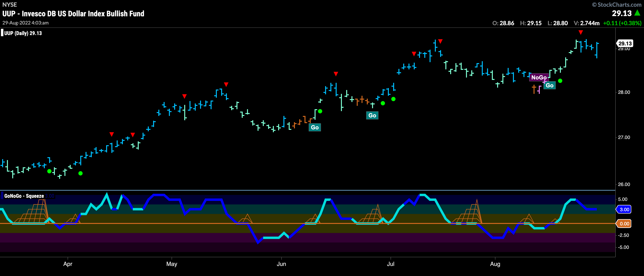Click the NYSE exchange label
The width and height of the screenshot is (644, 276).
[x=10, y=5]
